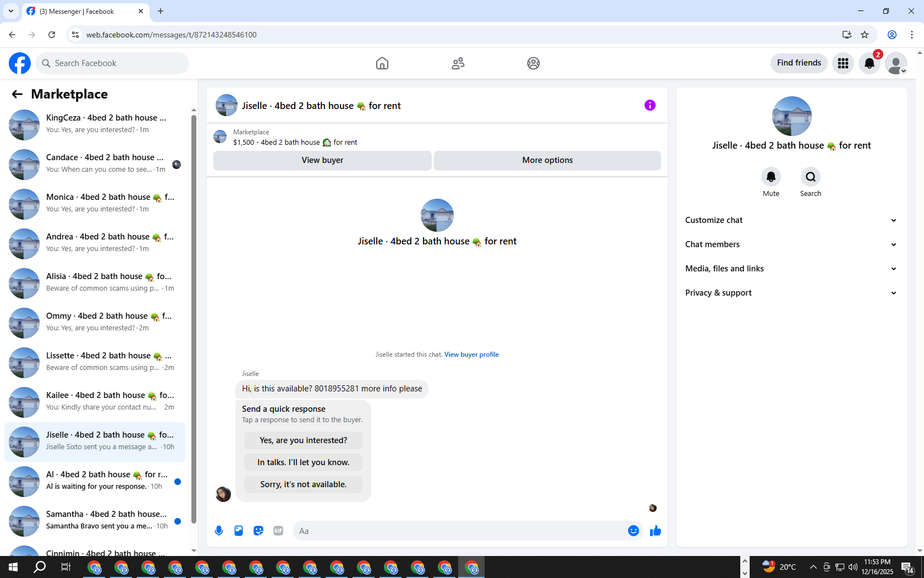Screen dimensions: 924x578
Task: Open the emoji picker in message box
Action: click(x=634, y=531)
